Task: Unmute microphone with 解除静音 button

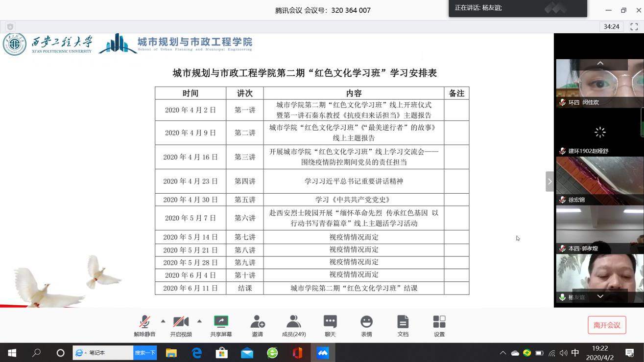Action: 144,325
